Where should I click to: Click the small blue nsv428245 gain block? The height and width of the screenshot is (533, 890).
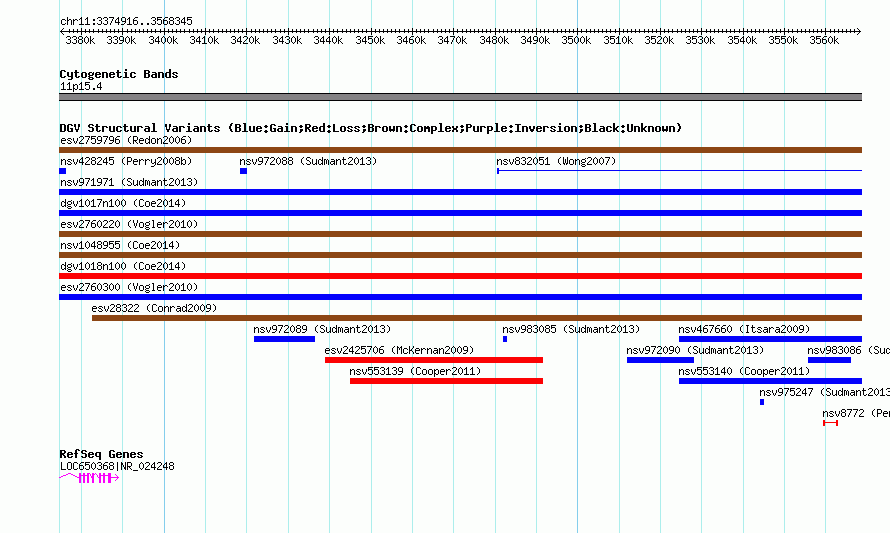62,171
